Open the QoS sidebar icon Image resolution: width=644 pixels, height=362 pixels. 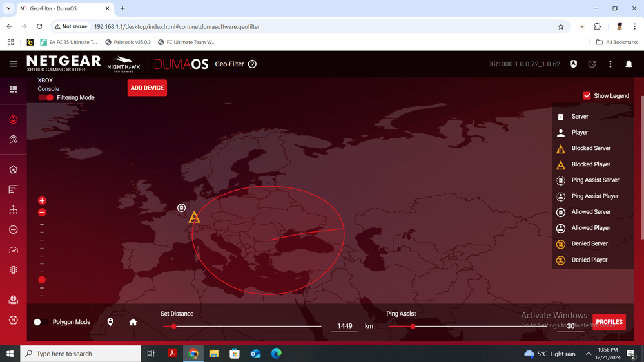pos(13,169)
